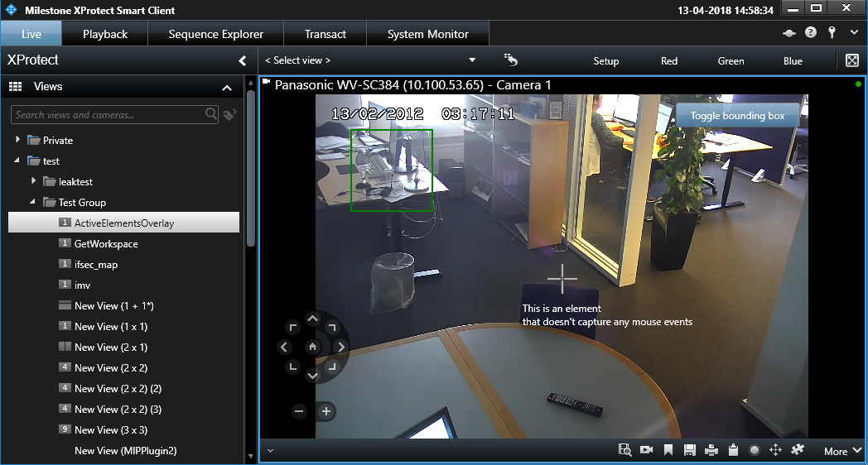868x465 pixels.
Task: Zoom out with the minus PTZ button
Action: pyautogui.click(x=300, y=411)
